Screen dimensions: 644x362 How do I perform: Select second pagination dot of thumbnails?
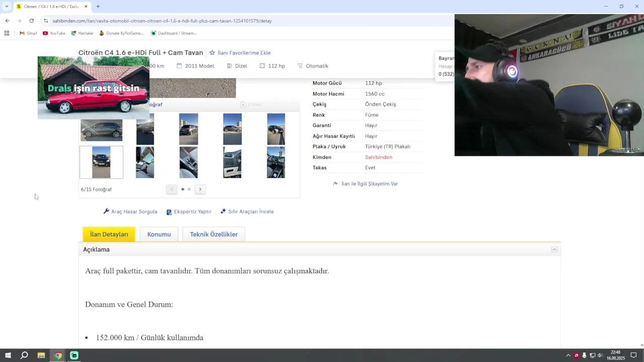[x=189, y=189]
